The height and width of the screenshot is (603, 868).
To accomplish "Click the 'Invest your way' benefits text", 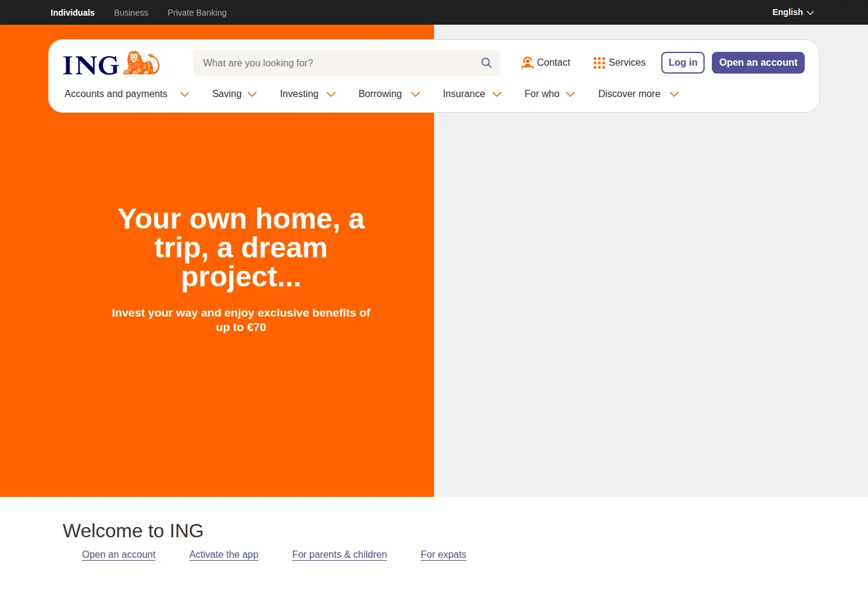I will click(x=241, y=320).
